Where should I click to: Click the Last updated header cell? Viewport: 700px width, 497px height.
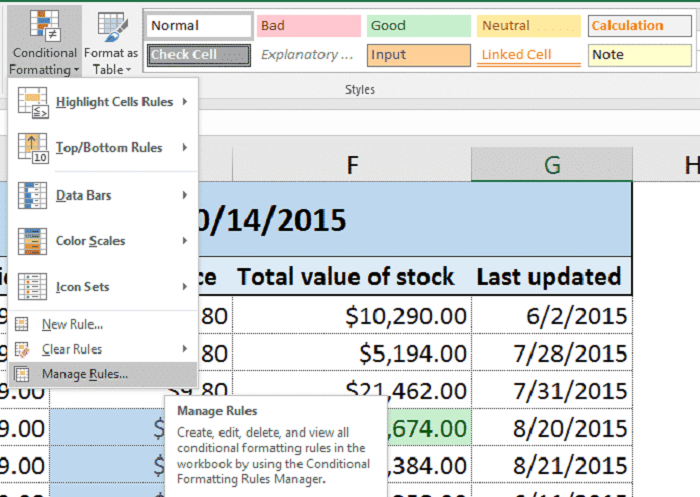552,276
